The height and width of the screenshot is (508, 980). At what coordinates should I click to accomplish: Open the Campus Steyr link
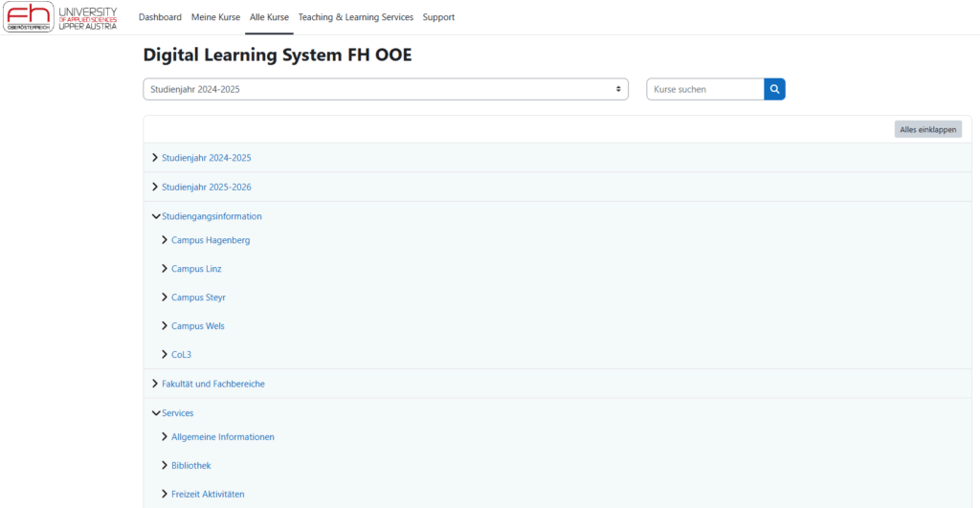pos(198,298)
